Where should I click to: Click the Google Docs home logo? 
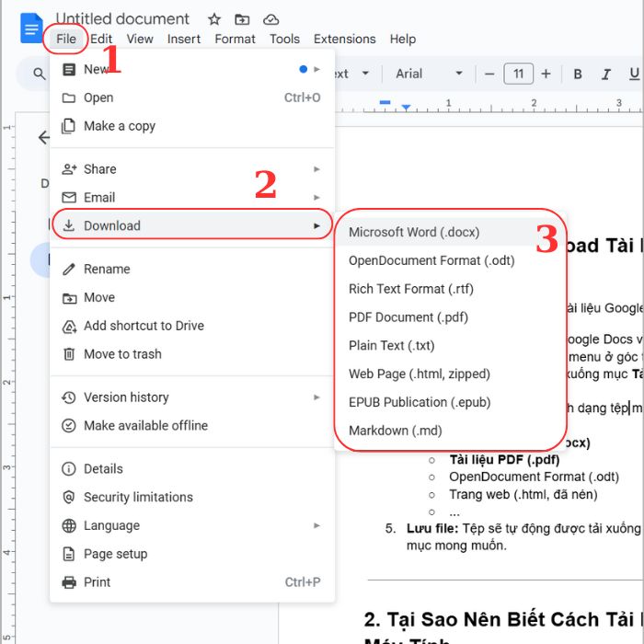(31, 29)
